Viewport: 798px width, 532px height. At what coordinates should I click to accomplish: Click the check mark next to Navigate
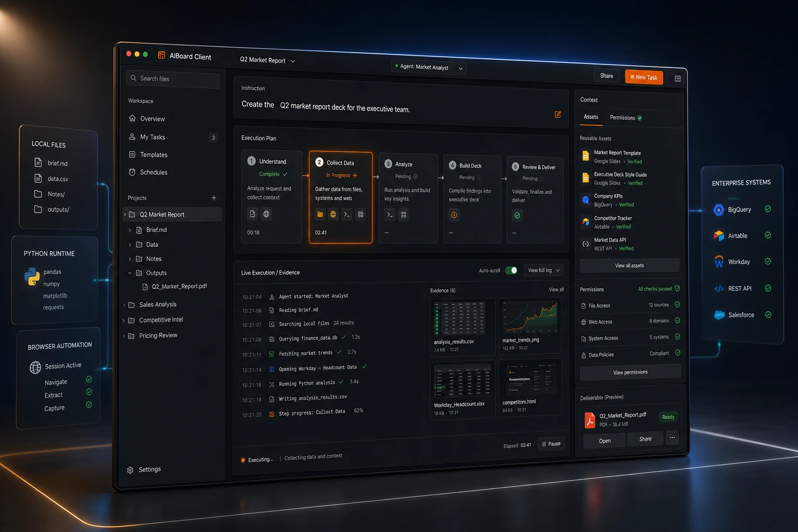pos(89,379)
